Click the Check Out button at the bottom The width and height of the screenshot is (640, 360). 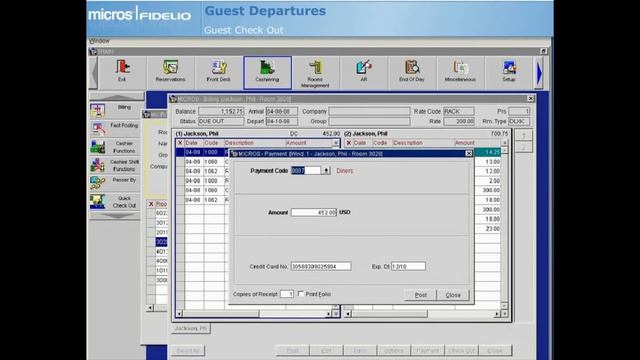(461, 350)
